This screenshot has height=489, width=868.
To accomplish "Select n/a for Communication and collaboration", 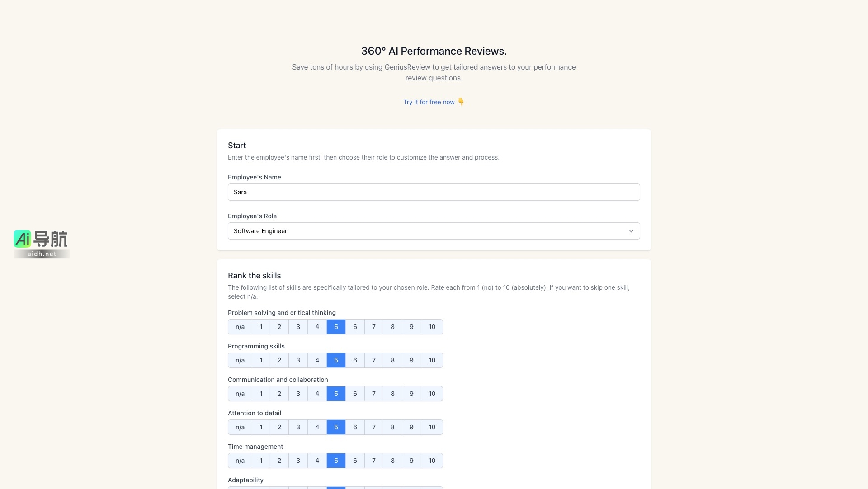I will [x=240, y=394].
